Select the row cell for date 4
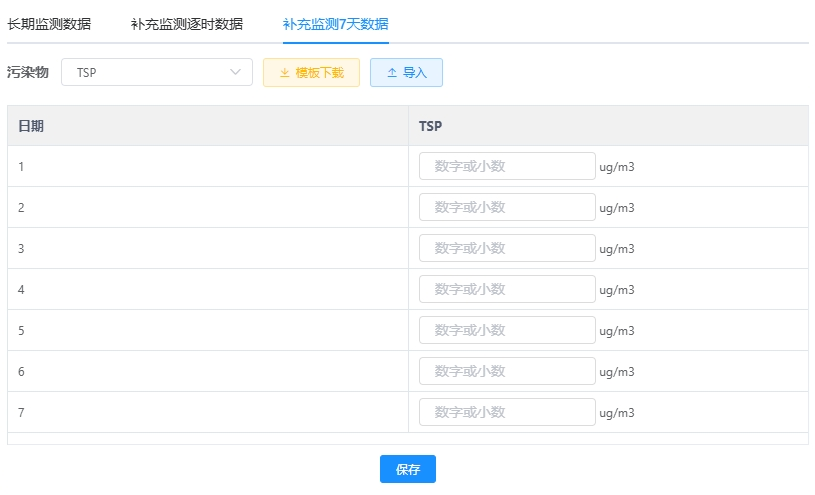The width and height of the screenshot is (815, 495). coord(208,290)
